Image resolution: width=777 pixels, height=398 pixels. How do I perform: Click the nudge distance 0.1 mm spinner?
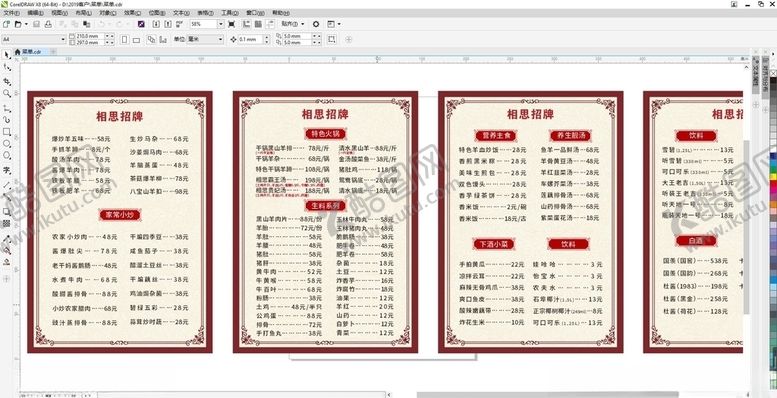coord(267,39)
